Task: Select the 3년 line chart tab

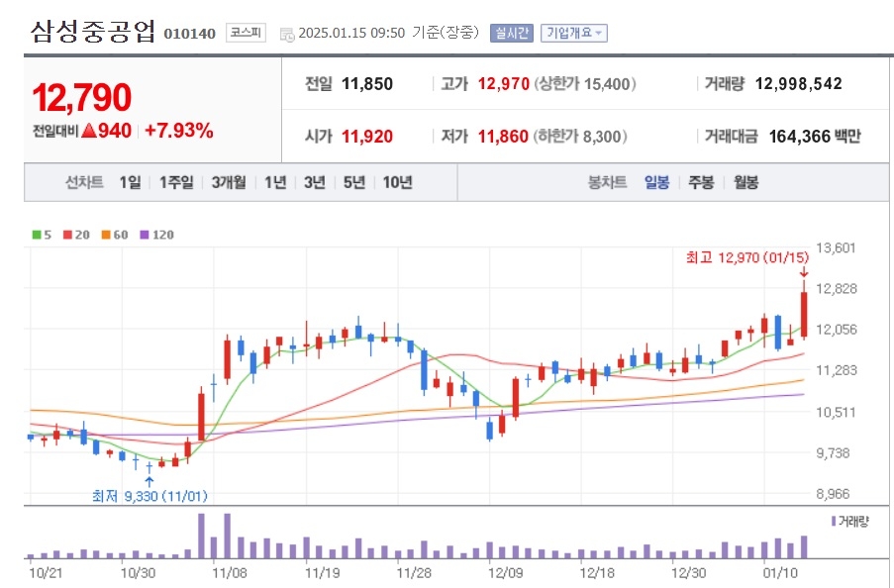Action: (x=315, y=182)
